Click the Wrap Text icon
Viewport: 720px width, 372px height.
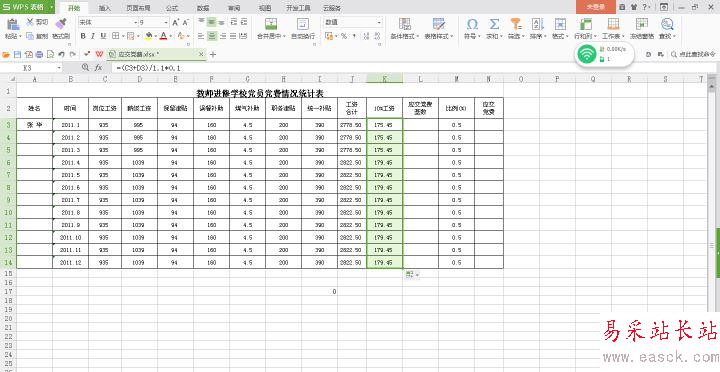click(303, 24)
